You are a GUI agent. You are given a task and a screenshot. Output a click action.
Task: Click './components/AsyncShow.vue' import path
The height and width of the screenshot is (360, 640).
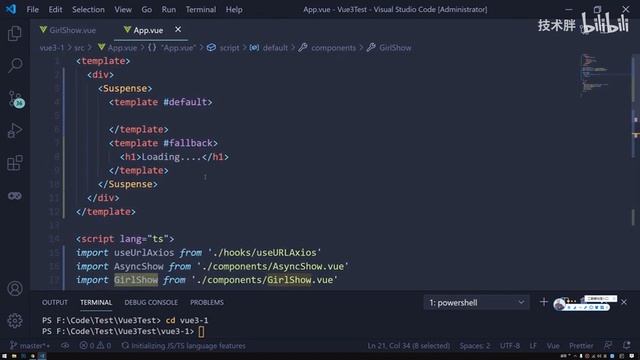point(273,267)
